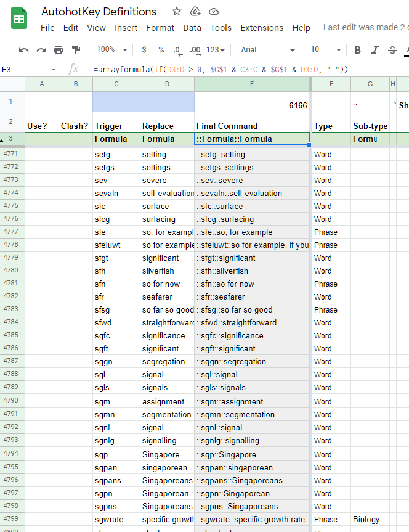Undo the last action
The height and width of the screenshot is (532, 409).
coord(24,50)
